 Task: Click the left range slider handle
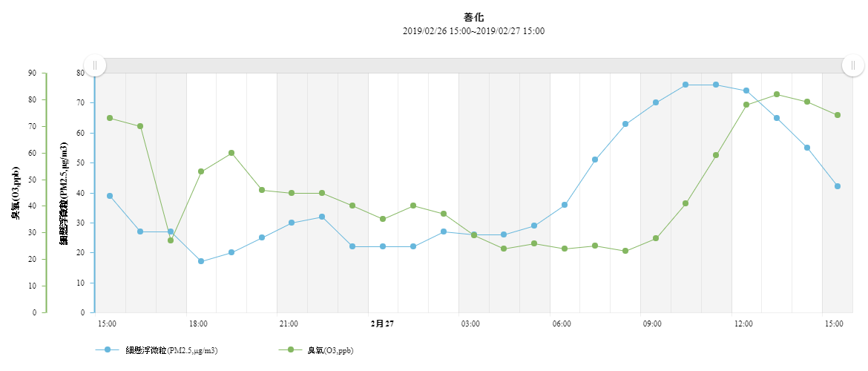click(95, 65)
